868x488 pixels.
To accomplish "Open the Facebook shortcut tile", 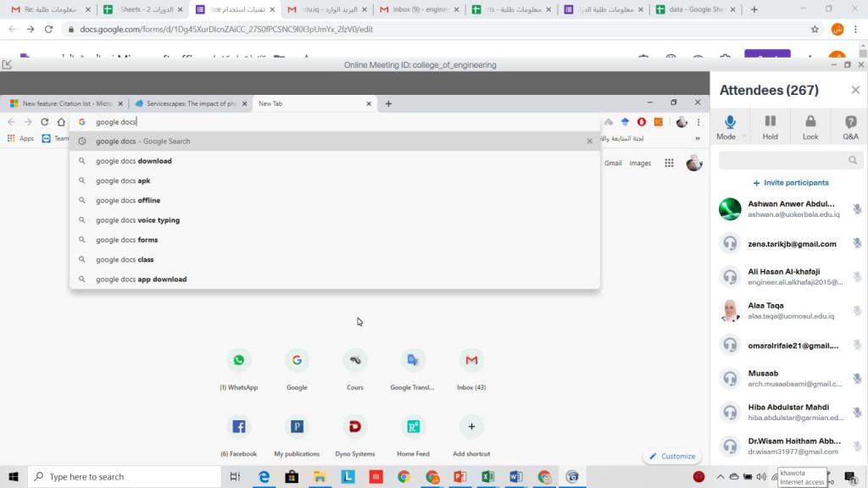I will pos(239,426).
